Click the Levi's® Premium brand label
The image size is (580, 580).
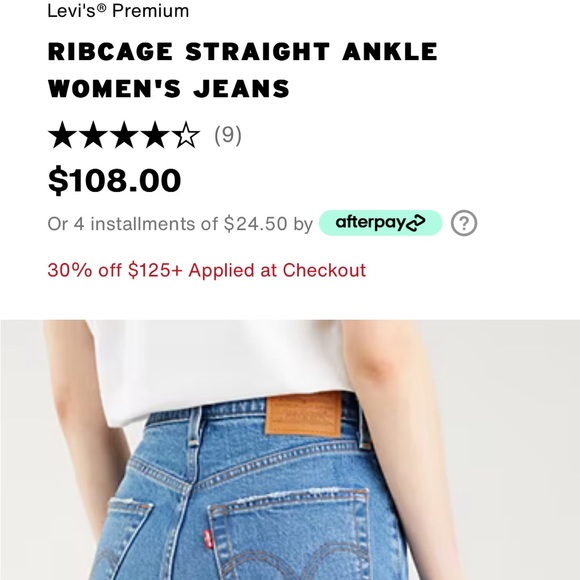click(118, 10)
